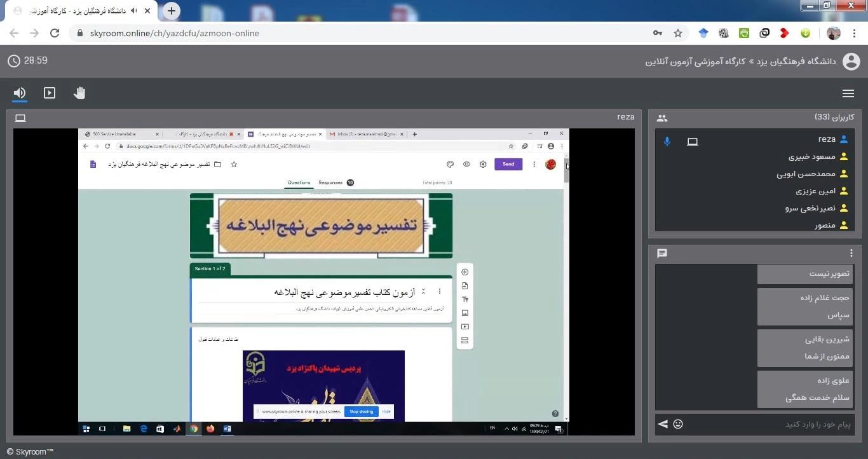The image size is (868, 459).
Task: Click the laptop icon above shared screen
Action: pyautogui.click(x=20, y=118)
